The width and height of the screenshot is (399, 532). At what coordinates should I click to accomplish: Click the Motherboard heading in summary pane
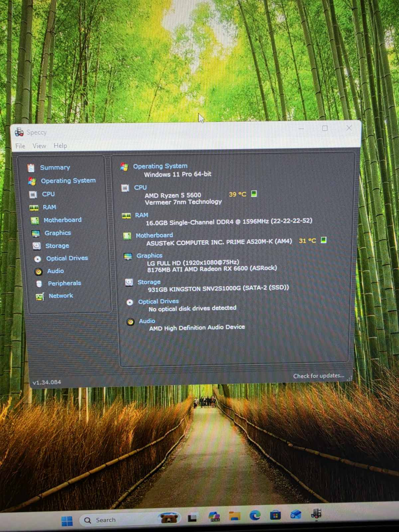point(154,235)
